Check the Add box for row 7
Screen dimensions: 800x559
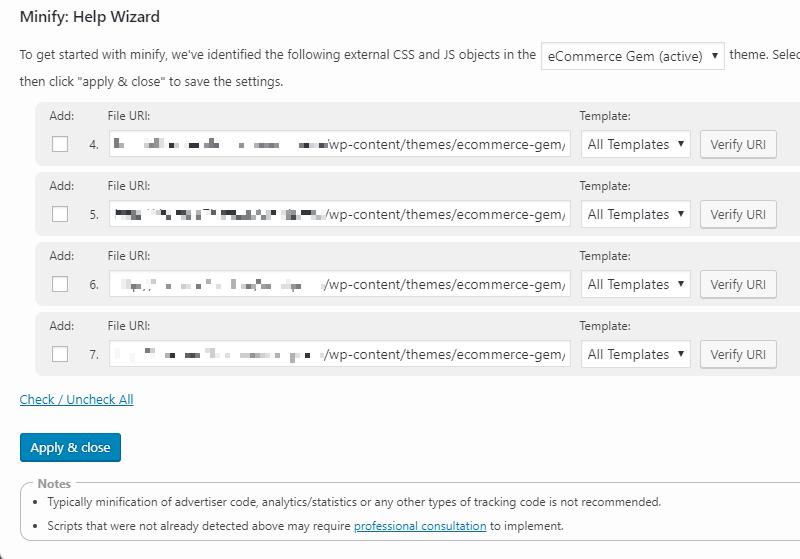coord(60,354)
